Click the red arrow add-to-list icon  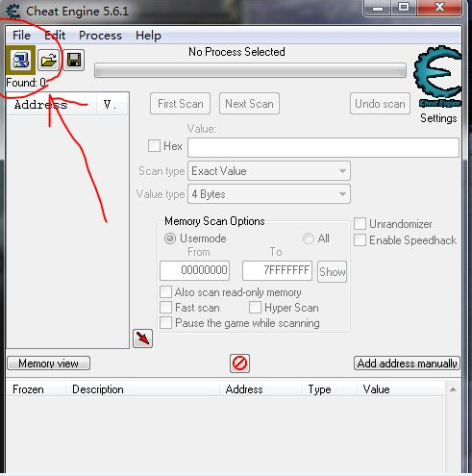click(x=142, y=338)
